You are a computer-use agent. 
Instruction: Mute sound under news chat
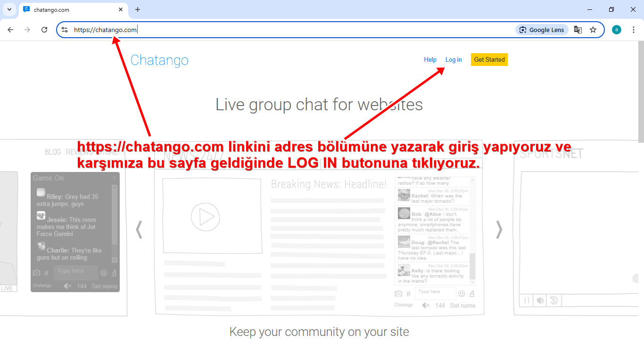[x=426, y=305]
